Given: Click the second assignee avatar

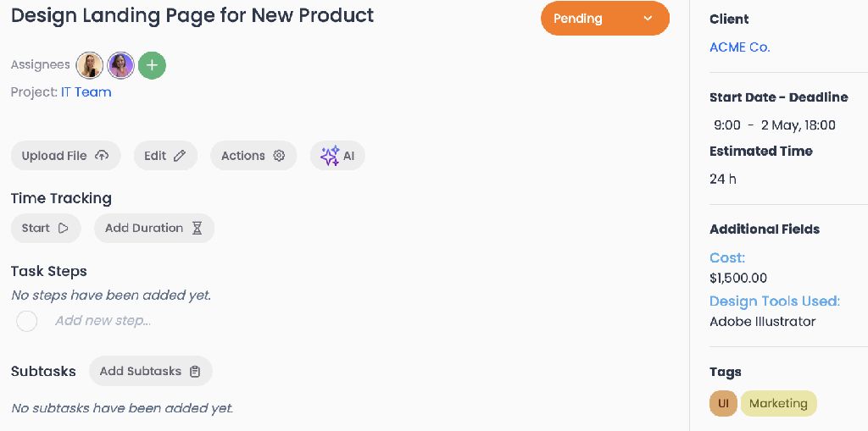Looking at the screenshot, I should click(x=120, y=65).
